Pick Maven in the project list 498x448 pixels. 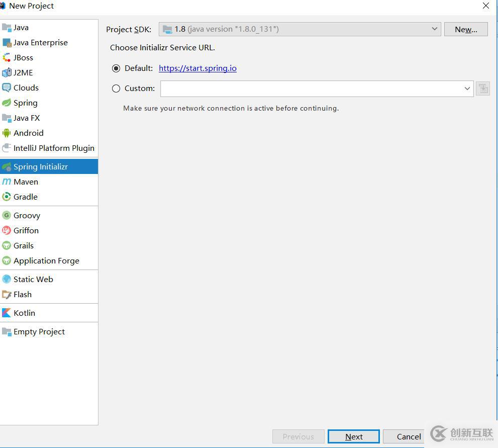click(x=26, y=182)
